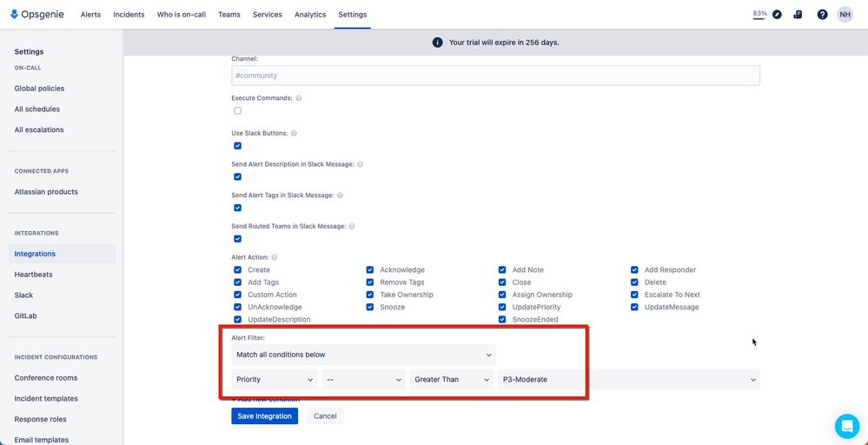Enable the Execute Commands checkbox
Viewport: 868px width, 445px height.
[x=237, y=110]
